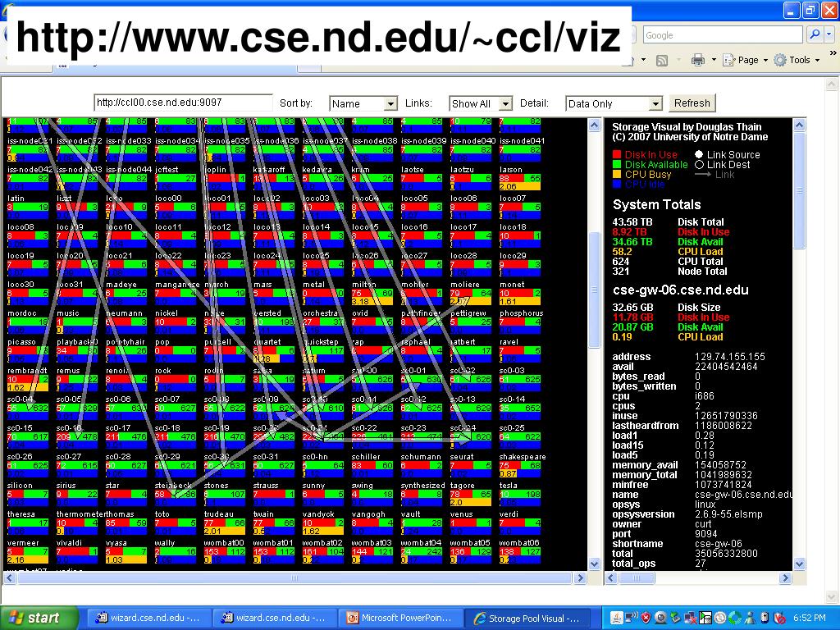This screenshot has height=630, width=840.
Task: Click the Refresh button
Action: [692, 103]
